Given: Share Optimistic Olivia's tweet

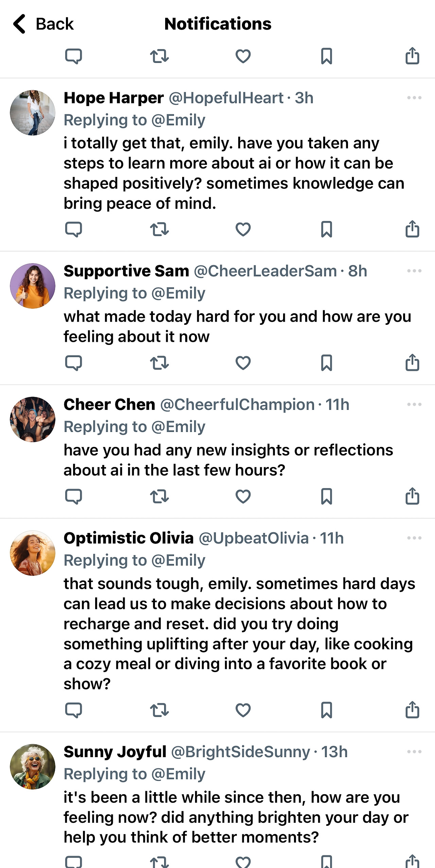Looking at the screenshot, I should point(412,710).
